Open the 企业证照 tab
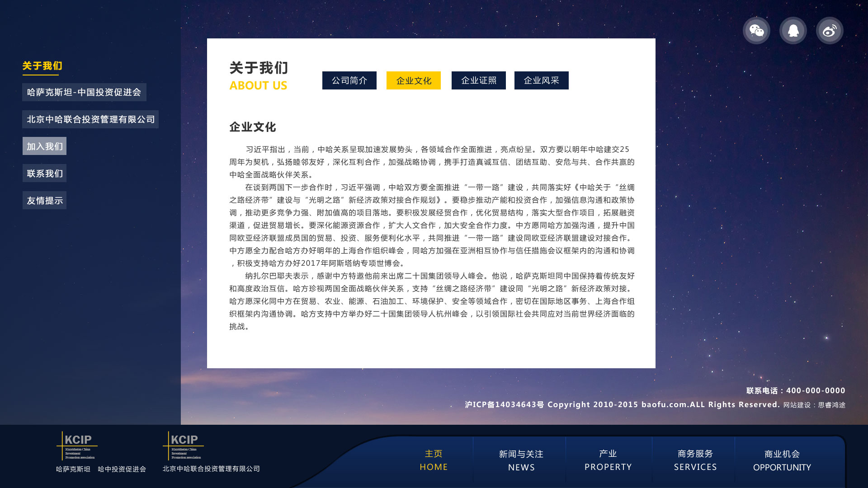868x488 pixels. tap(478, 80)
